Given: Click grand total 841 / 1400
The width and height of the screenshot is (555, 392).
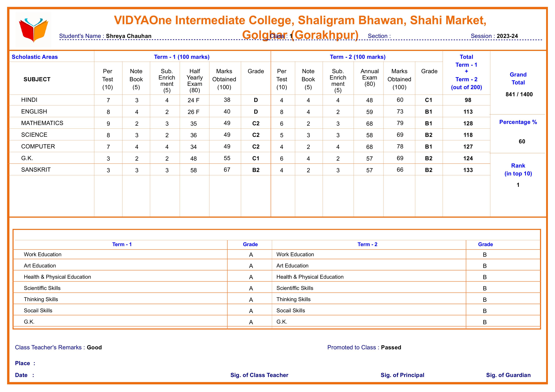Looking at the screenshot, I should tap(519, 94).
